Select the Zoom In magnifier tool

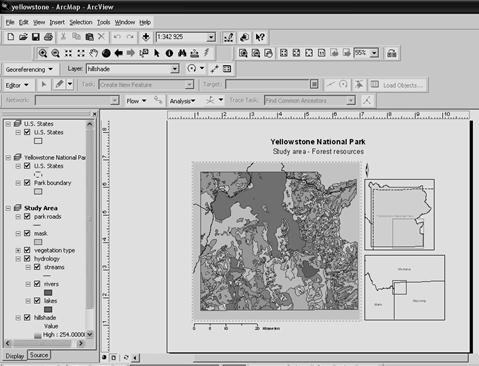tap(43, 53)
